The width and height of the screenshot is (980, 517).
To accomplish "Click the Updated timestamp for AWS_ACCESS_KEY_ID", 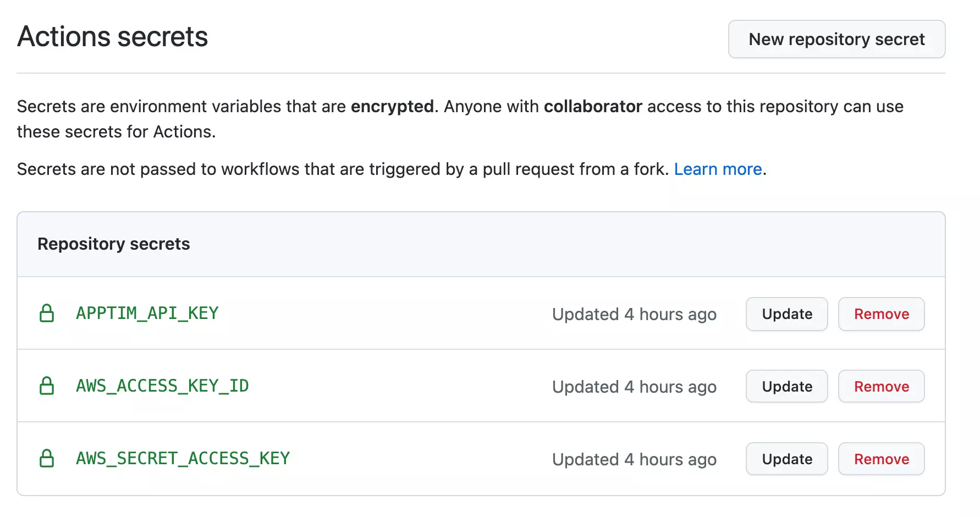I will (634, 386).
